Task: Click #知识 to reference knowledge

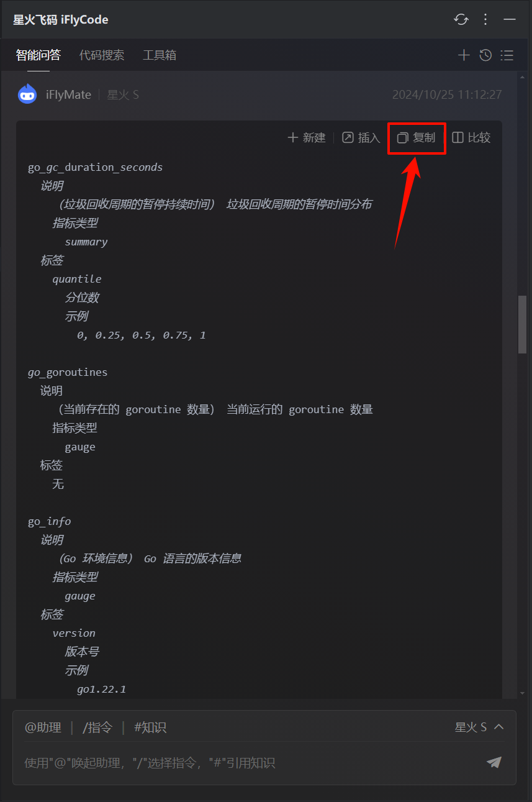Action: pyautogui.click(x=150, y=727)
